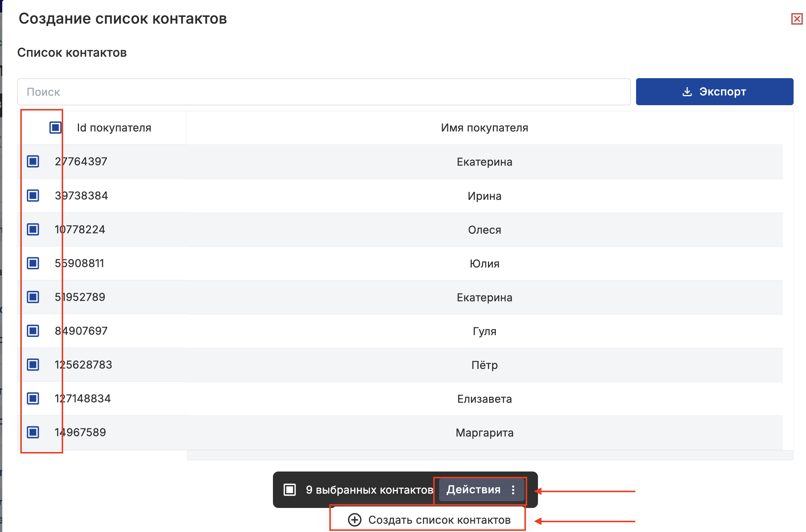This screenshot has width=806, height=532.
Task: Toggle the checkbox in the selected contacts bar
Action: click(289, 490)
